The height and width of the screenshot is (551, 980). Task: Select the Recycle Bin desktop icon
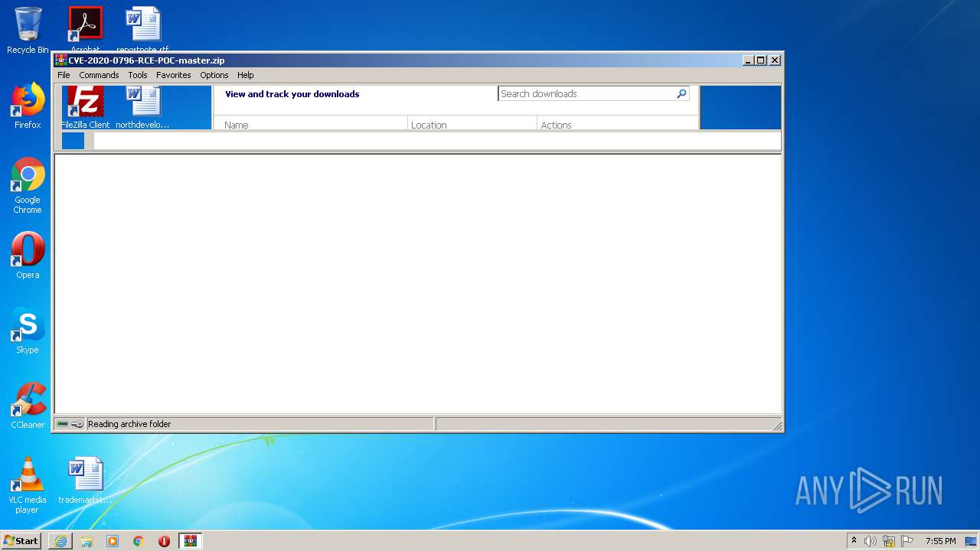pyautogui.click(x=28, y=31)
